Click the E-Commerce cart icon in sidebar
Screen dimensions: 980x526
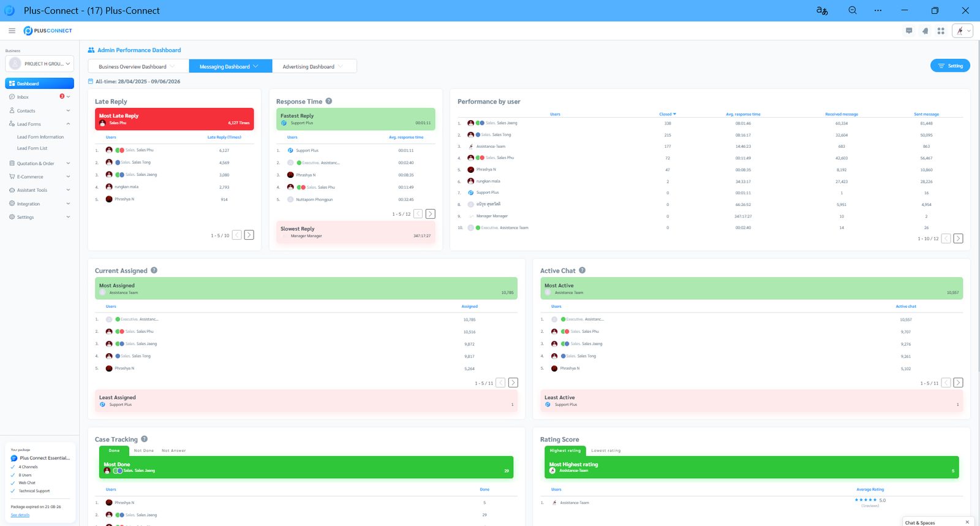pyautogui.click(x=12, y=177)
